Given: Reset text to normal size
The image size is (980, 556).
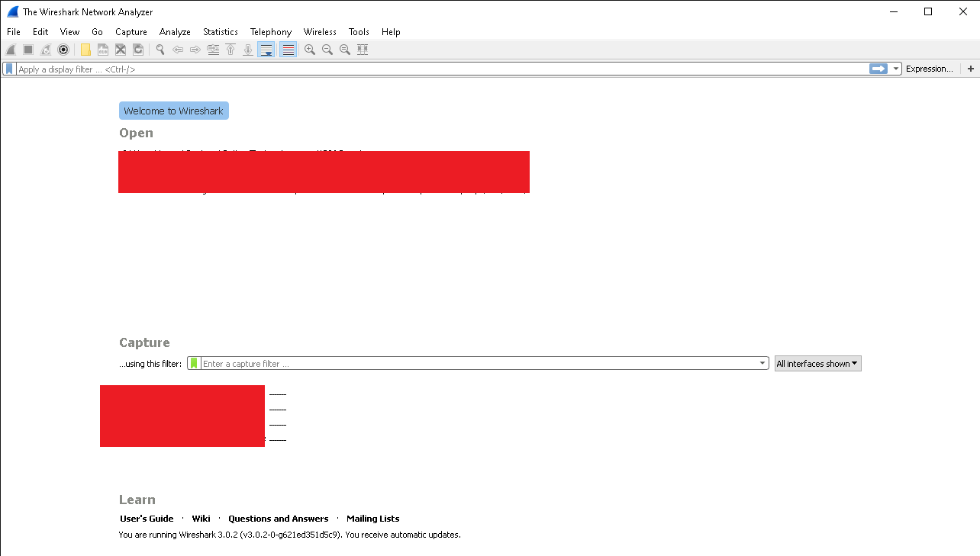Looking at the screenshot, I should point(345,50).
